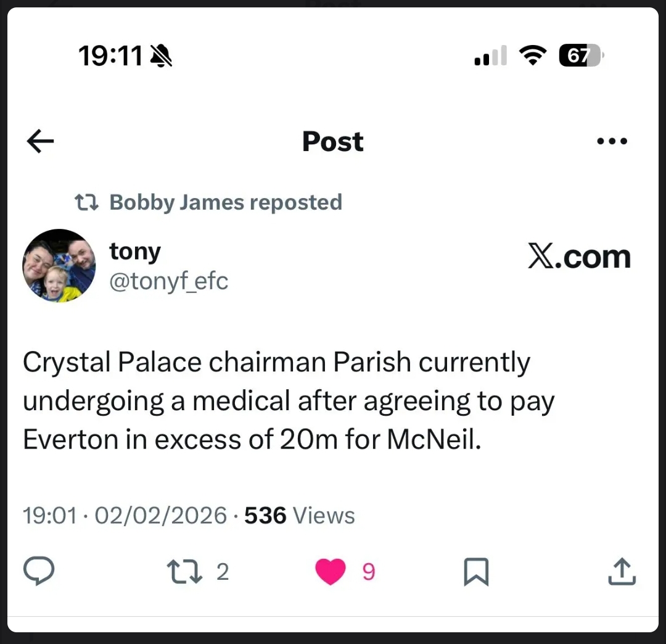Click the reply speech bubble icon
This screenshot has width=666, height=644.
coord(39,571)
